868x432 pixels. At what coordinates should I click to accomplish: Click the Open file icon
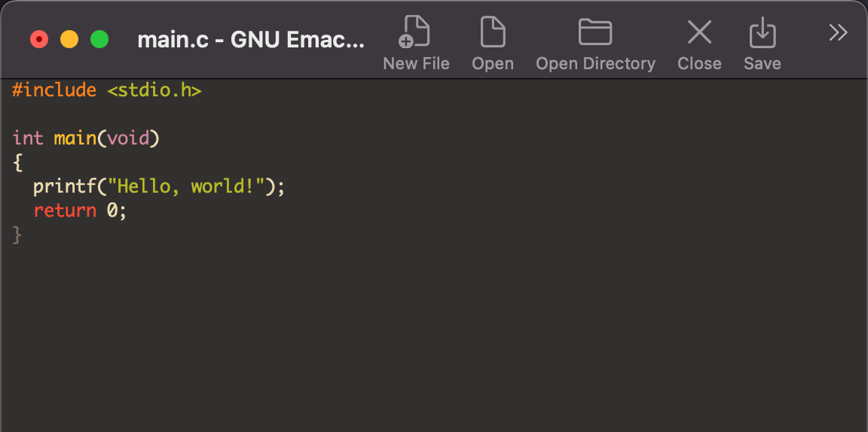493,33
